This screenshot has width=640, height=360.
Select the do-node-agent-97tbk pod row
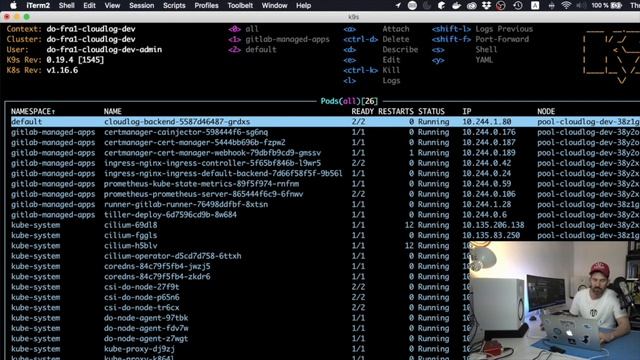240,318
